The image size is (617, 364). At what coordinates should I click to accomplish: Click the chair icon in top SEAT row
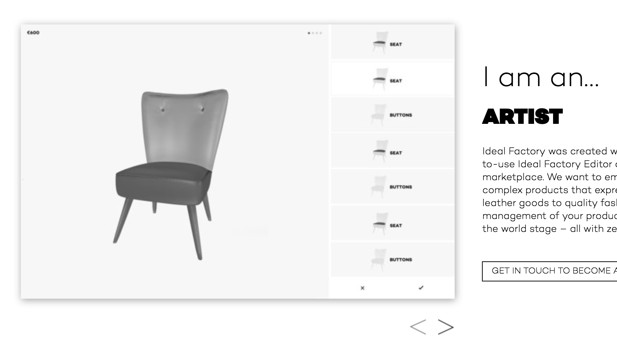click(380, 43)
